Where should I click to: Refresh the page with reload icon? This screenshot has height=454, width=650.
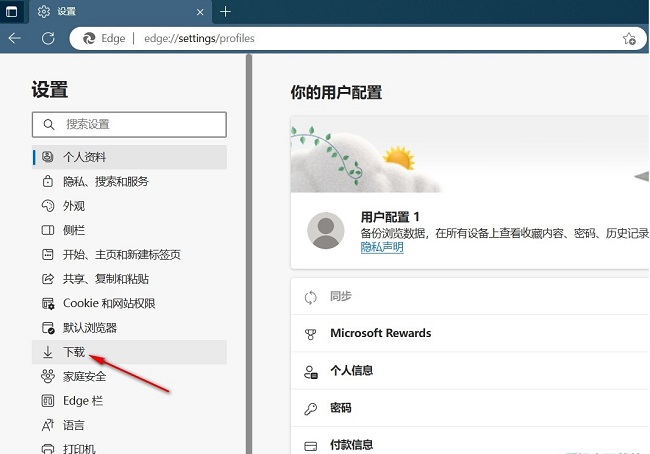[x=47, y=38]
